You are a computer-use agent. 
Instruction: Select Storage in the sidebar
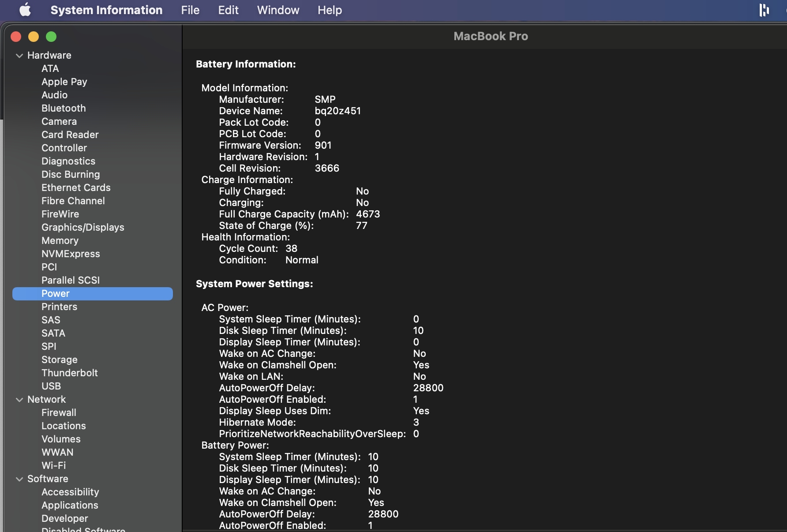tap(60, 360)
